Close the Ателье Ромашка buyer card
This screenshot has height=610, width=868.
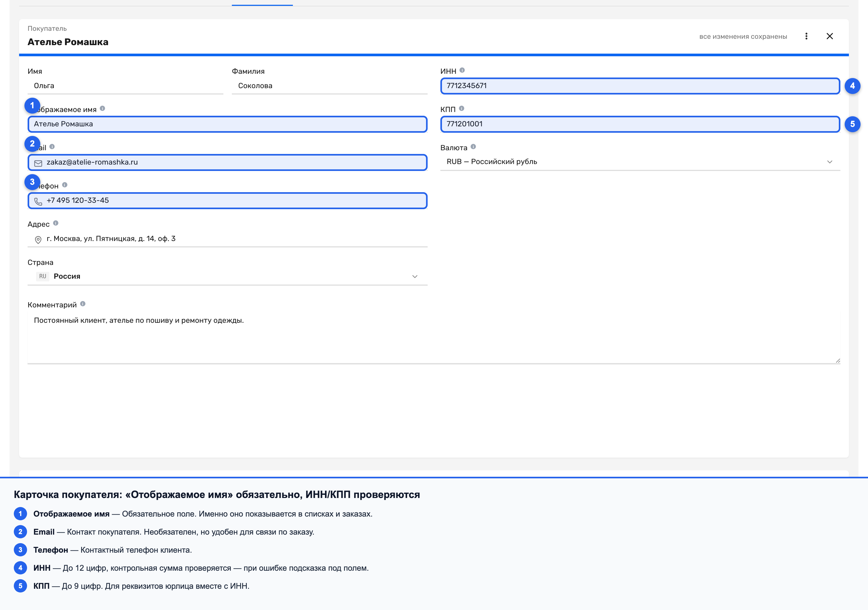(x=830, y=36)
